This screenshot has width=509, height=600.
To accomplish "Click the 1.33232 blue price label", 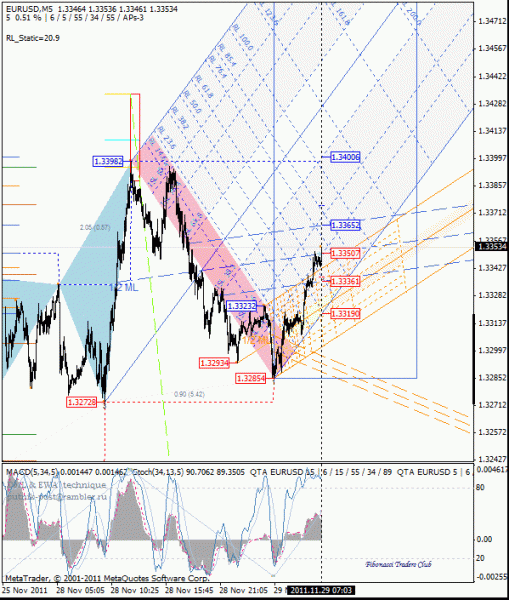I will point(242,306).
